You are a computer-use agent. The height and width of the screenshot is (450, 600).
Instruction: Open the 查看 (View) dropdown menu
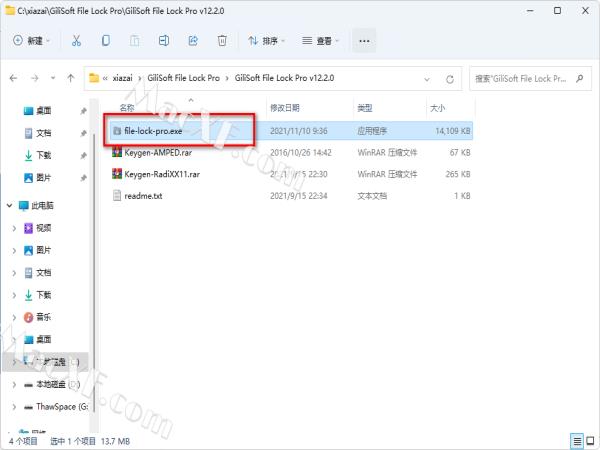tap(320, 41)
